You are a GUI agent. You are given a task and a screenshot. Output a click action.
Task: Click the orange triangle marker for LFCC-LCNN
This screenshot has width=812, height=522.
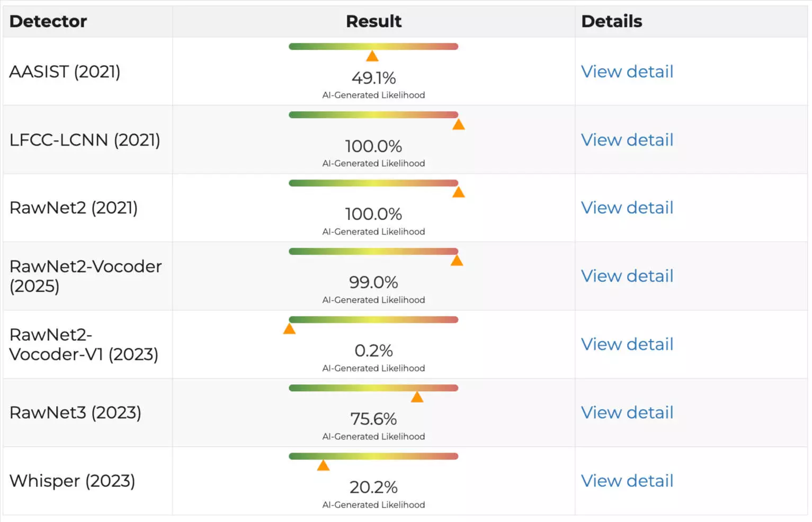tap(459, 124)
